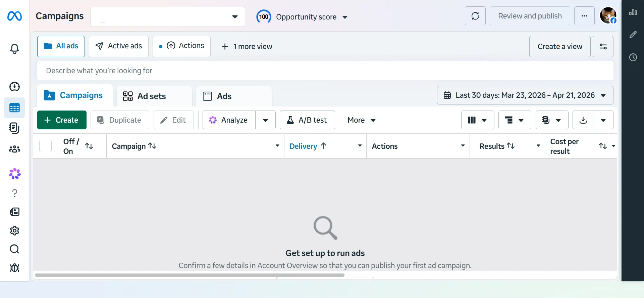Open edit pencil in right rail
644x298 pixels.
[x=633, y=35]
